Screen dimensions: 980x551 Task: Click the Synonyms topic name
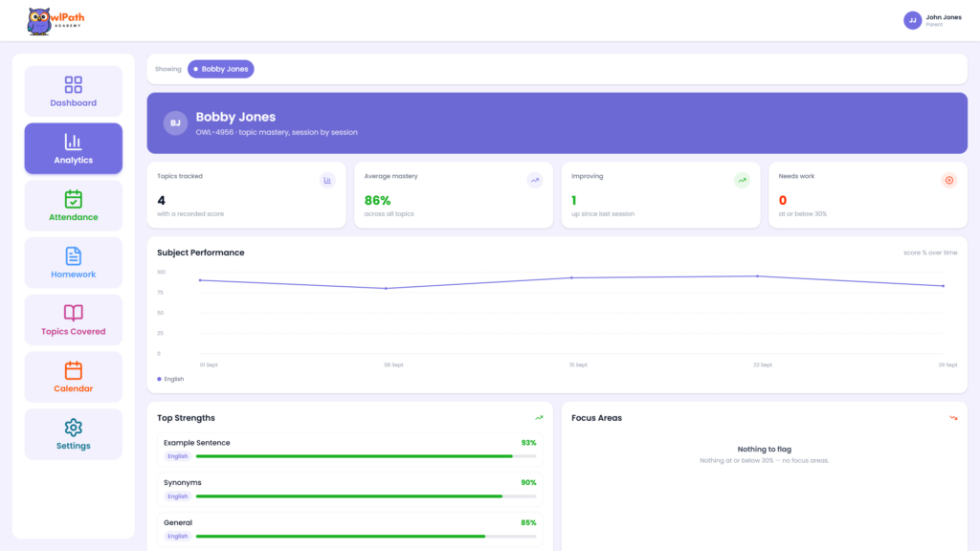click(x=183, y=483)
